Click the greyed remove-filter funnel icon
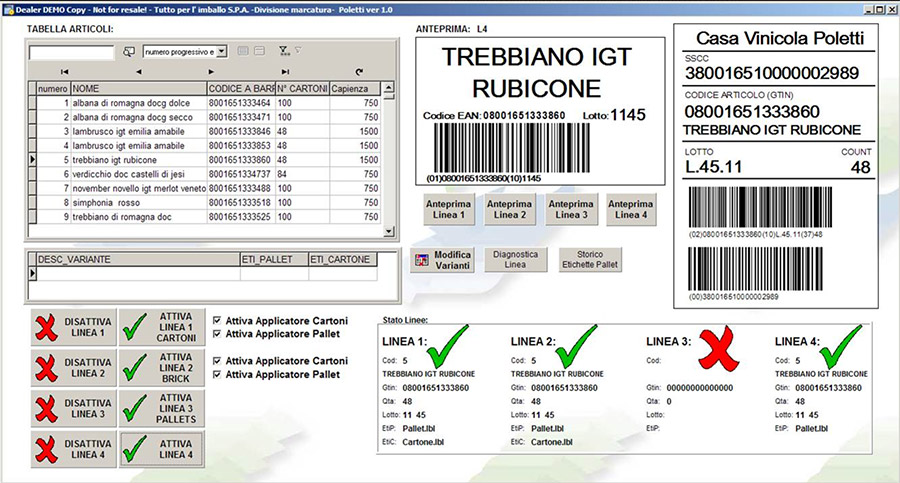Viewport: 900px width, 483px height. click(x=298, y=51)
